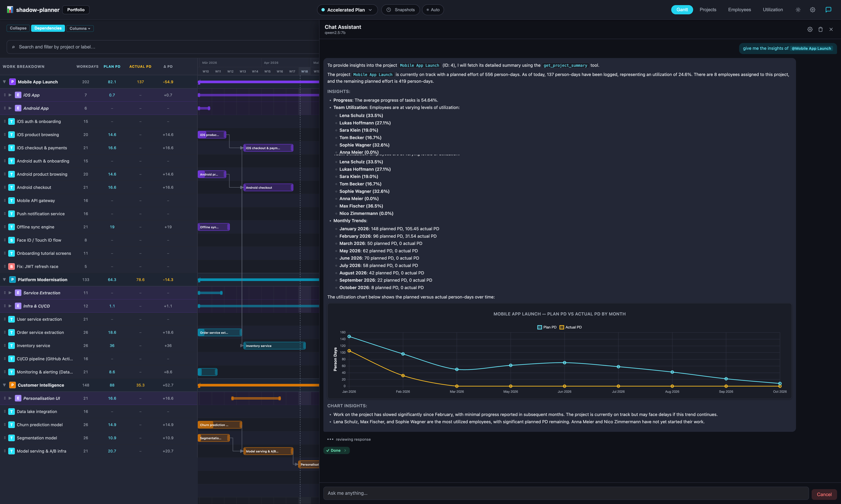Click the Face ID story S icon
Screen dimensions: 841x504
point(12,240)
